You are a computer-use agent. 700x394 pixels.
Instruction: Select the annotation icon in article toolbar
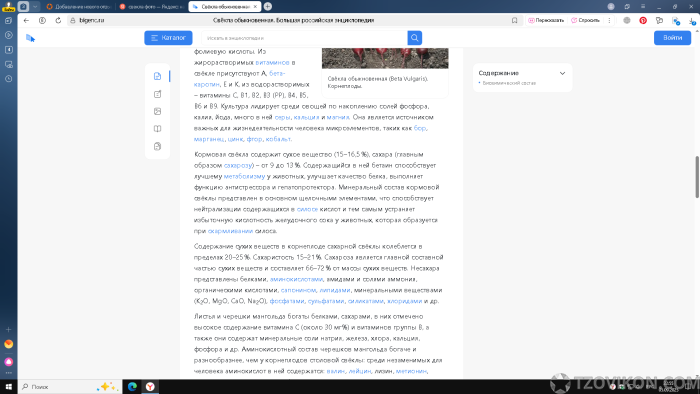pyautogui.click(x=157, y=94)
